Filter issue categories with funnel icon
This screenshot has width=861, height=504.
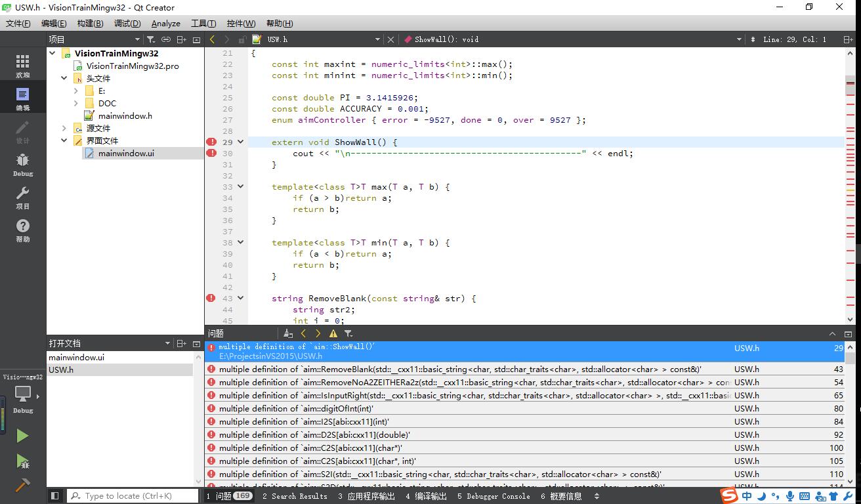point(348,333)
